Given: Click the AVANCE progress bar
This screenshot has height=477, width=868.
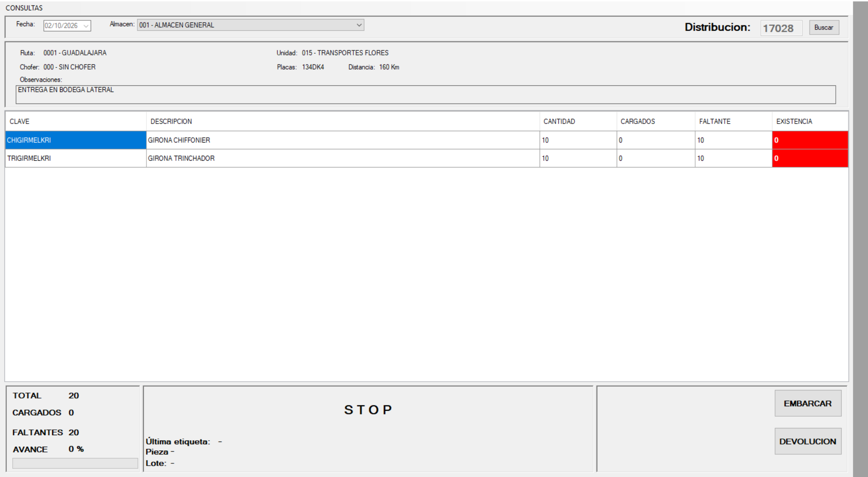Looking at the screenshot, I should coord(75,463).
